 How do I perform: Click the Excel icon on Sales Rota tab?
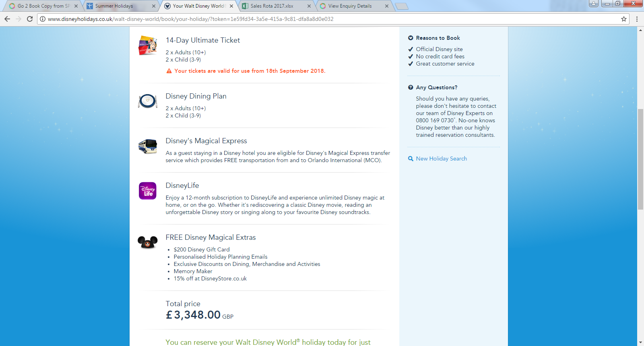(x=245, y=6)
